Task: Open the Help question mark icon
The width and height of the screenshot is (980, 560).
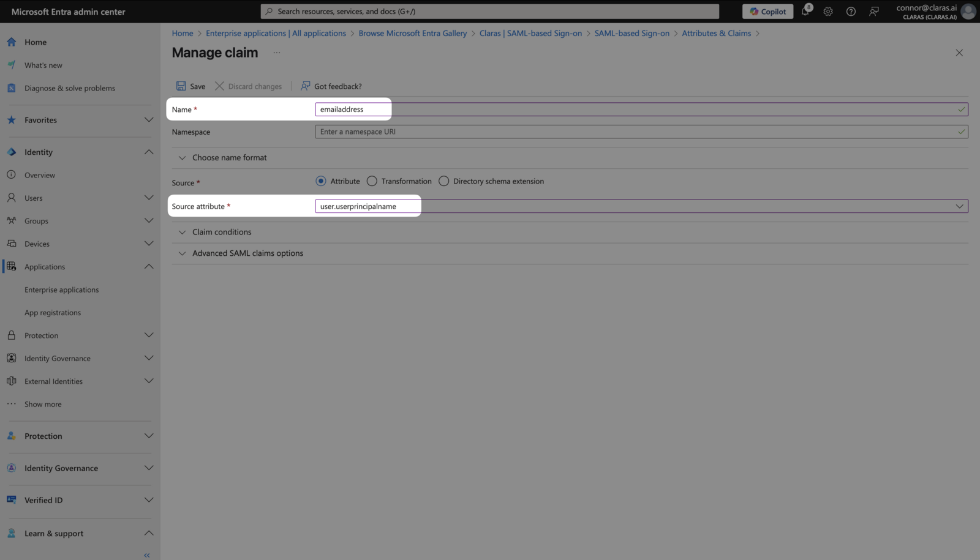Action: click(x=851, y=11)
